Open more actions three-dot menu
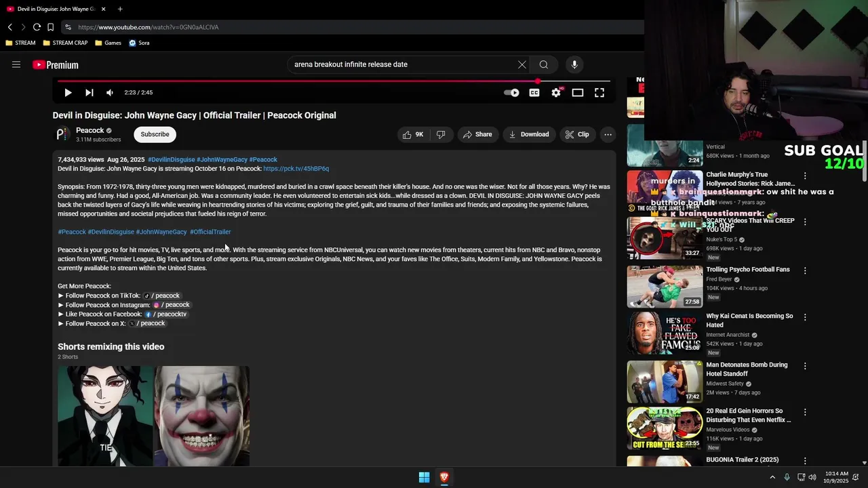 pyautogui.click(x=608, y=134)
